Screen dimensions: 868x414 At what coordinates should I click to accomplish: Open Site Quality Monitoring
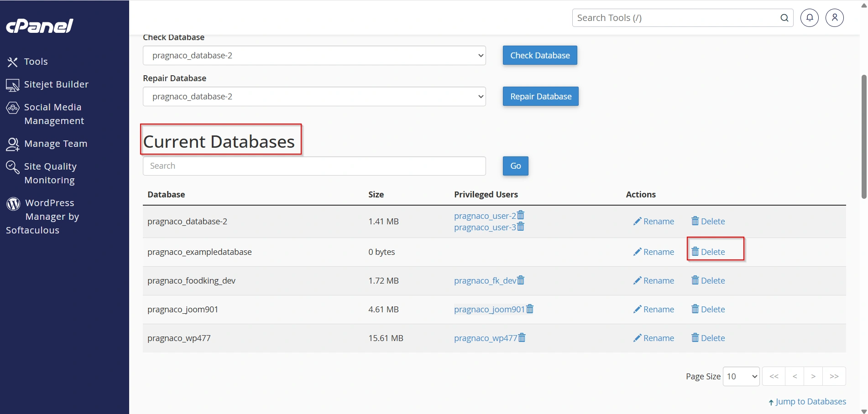tap(50, 173)
